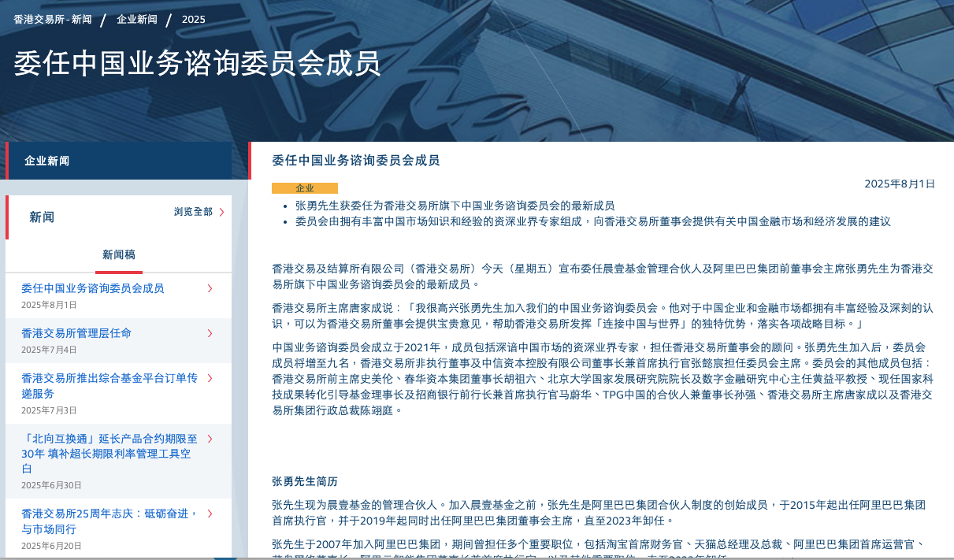Open 企业新闻 breadcrumb link

pos(137,19)
